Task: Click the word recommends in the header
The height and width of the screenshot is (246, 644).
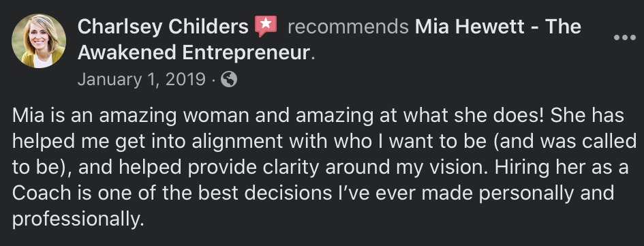Action: coord(348,27)
